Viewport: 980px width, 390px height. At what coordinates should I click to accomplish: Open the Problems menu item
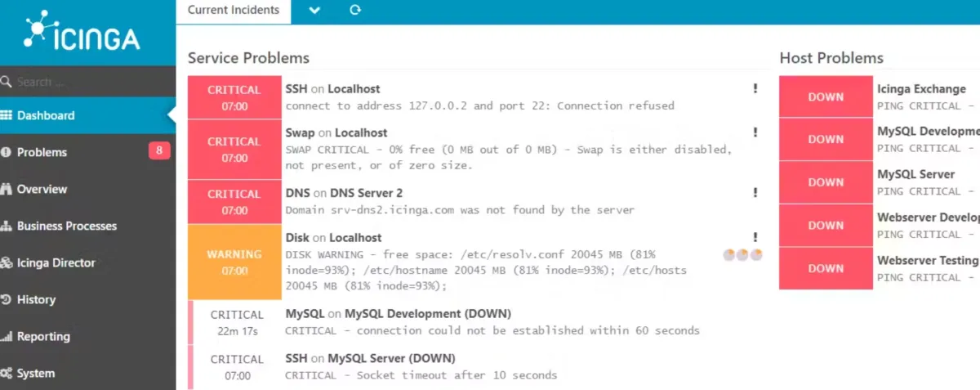coord(87,152)
